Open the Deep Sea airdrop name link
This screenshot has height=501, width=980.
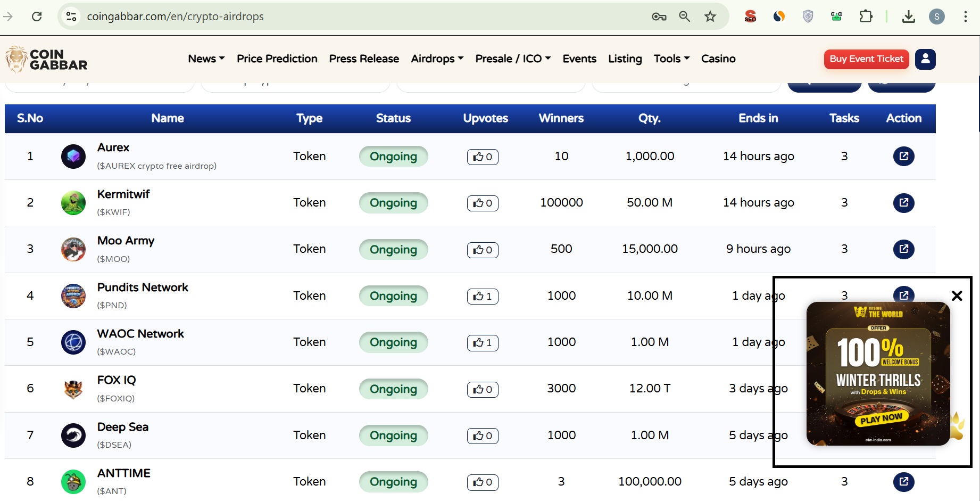click(x=123, y=427)
